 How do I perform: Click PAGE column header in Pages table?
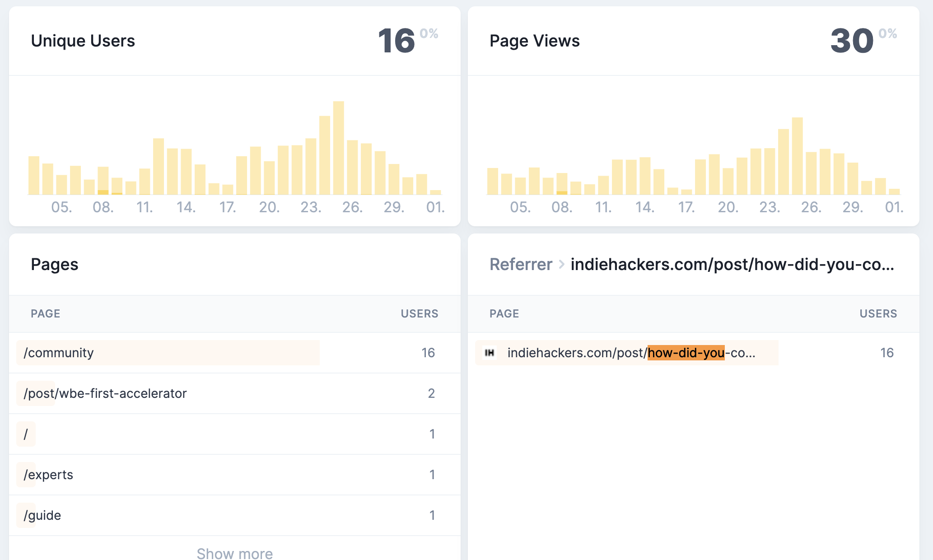45,314
